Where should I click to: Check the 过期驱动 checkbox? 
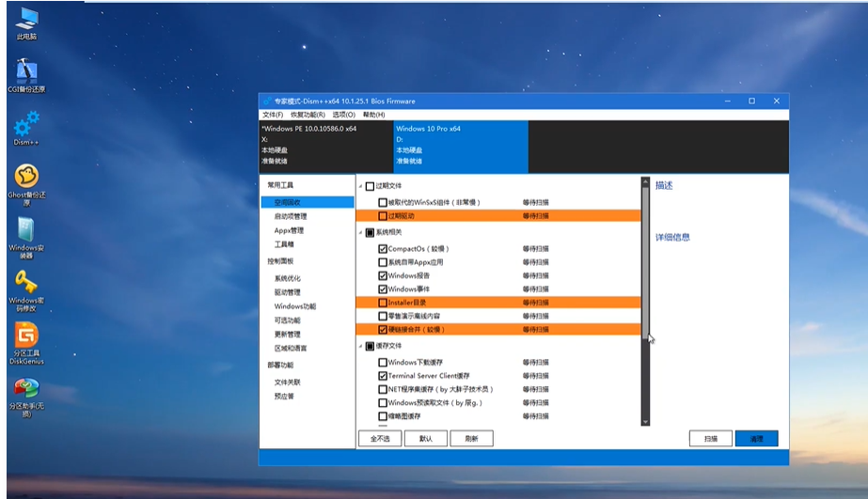click(383, 216)
